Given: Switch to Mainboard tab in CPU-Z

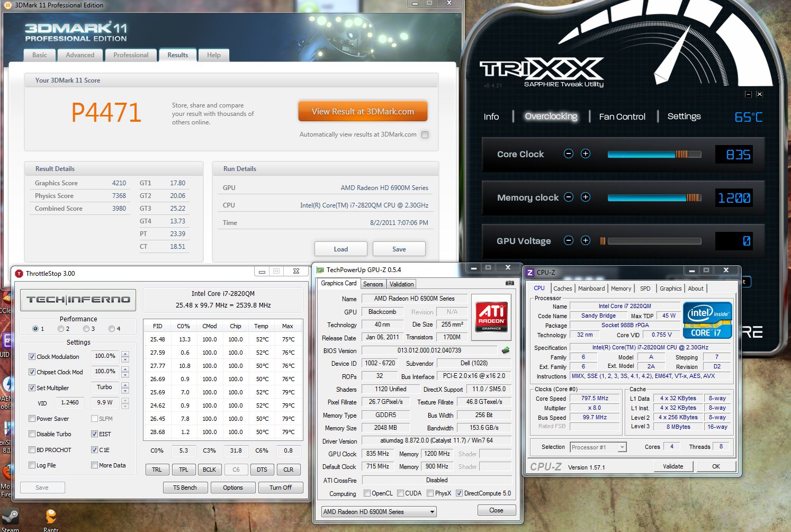Looking at the screenshot, I should tap(591, 288).
